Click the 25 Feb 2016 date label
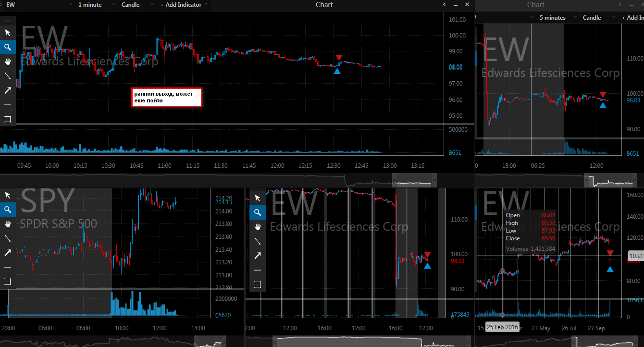This screenshot has width=644, height=347. tap(502, 327)
